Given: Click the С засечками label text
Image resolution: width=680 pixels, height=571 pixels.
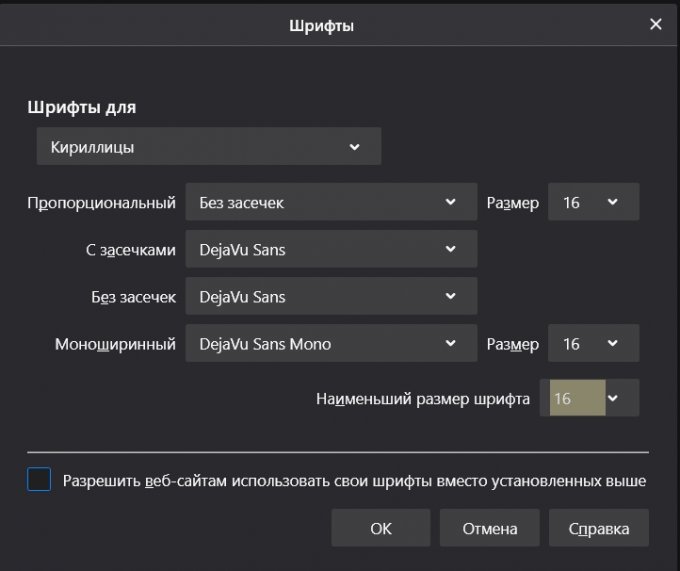Looking at the screenshot, I should [130, 250].
